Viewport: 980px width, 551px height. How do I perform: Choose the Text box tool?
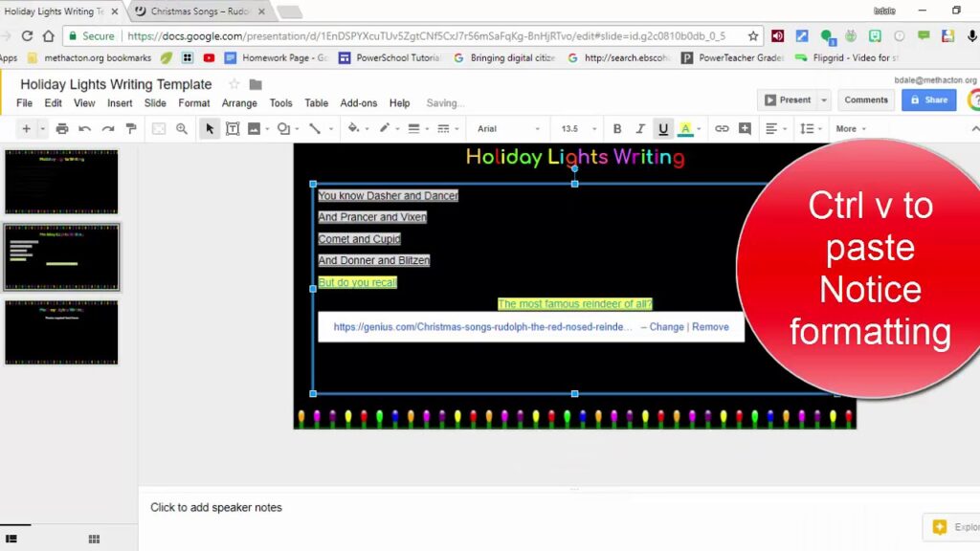click(x=233, y=128)
